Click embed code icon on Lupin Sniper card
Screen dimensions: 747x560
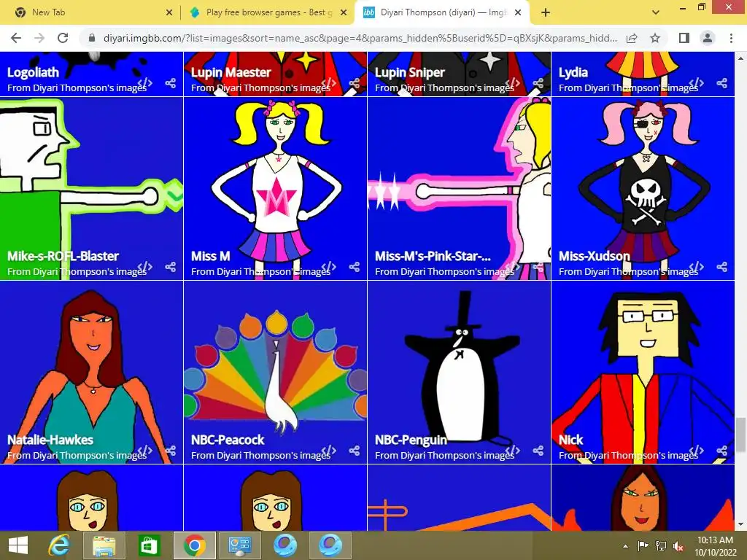pos(513,83)
